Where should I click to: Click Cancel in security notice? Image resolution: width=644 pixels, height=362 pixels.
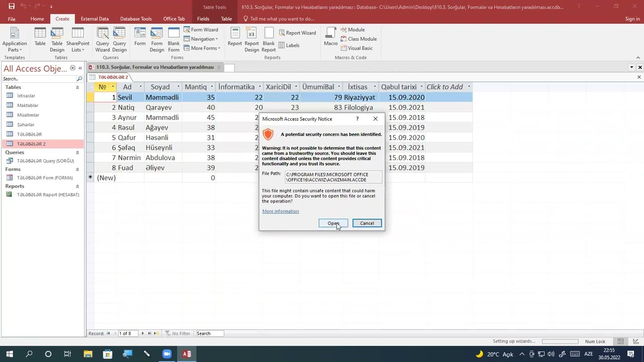pos(367,223)
